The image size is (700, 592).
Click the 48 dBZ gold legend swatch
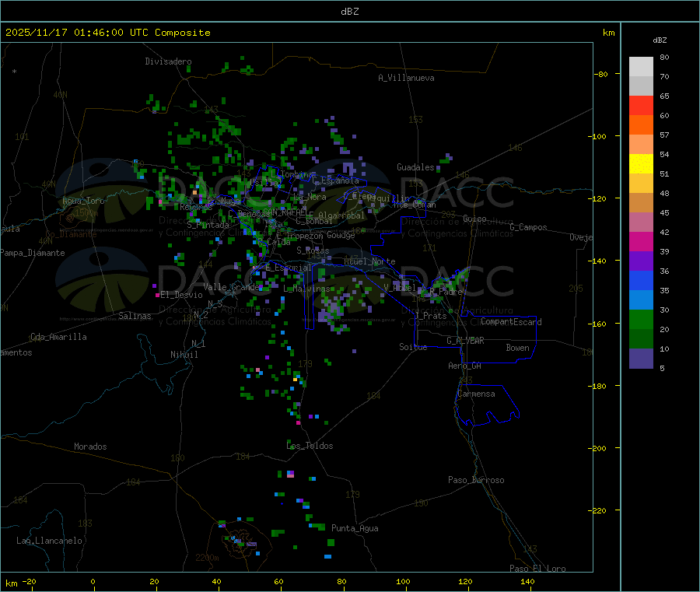pyautogui.click(x=641, y=203)
